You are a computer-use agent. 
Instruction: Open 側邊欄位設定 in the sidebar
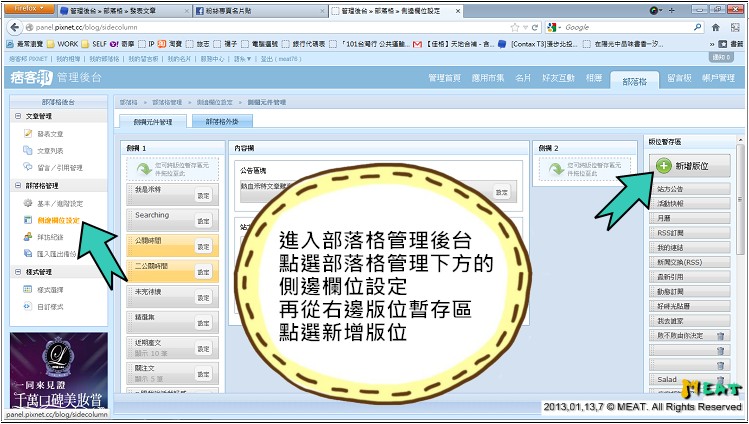[x=58, y=221]
